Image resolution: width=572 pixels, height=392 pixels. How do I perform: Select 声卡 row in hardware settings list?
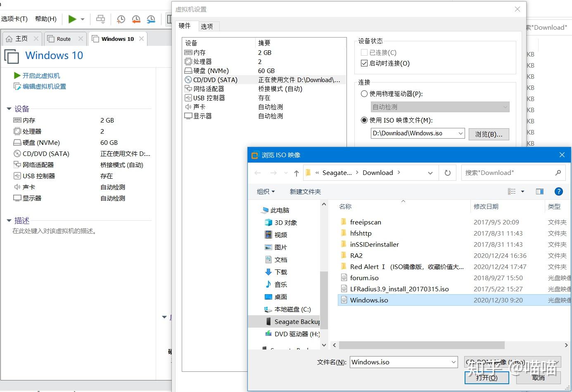click(x=264, y=107)
